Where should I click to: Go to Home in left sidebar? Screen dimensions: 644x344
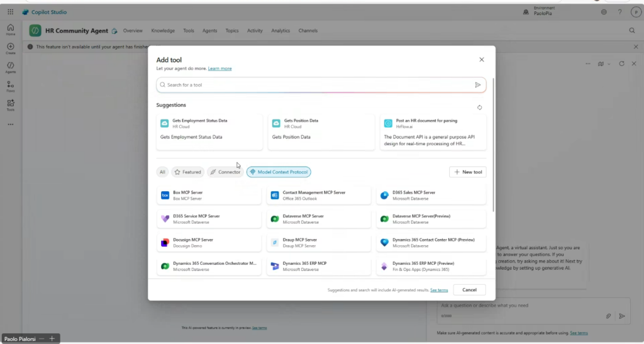[11, 30]
